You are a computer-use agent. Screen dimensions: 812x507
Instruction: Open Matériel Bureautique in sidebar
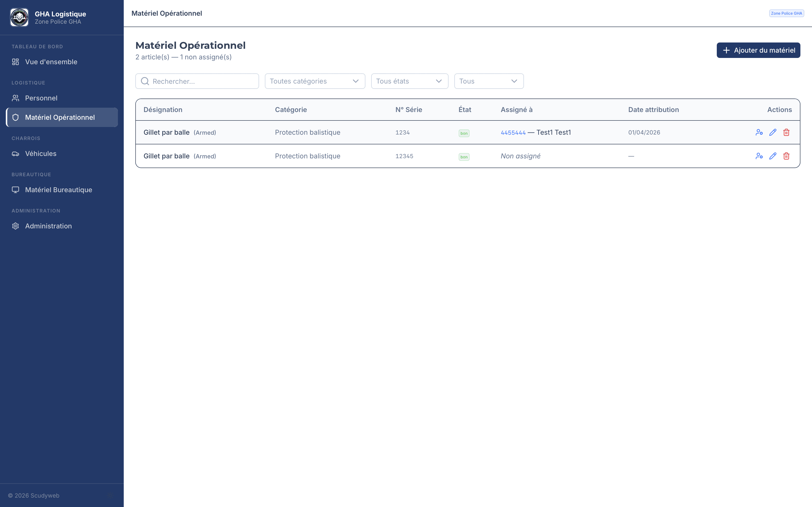tap(58, 190)
